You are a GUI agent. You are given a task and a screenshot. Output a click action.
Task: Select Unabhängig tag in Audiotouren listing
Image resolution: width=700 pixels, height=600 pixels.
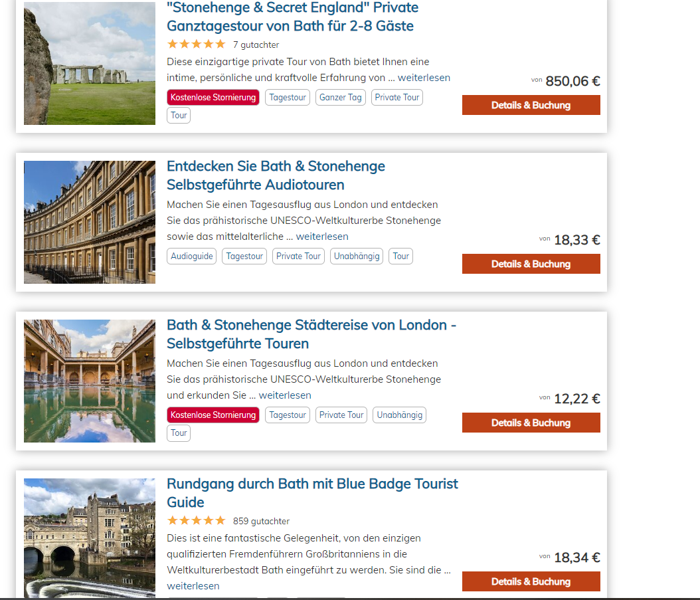[356, 256]
